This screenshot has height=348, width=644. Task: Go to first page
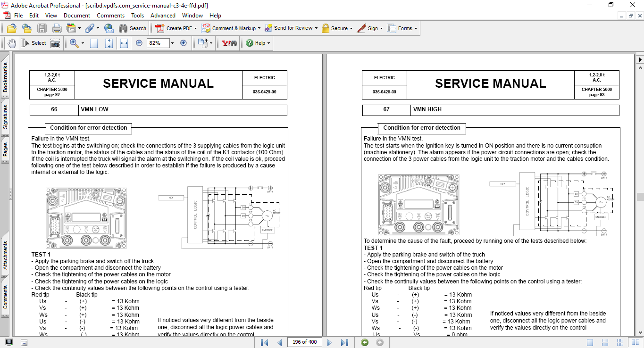(264, 342)
